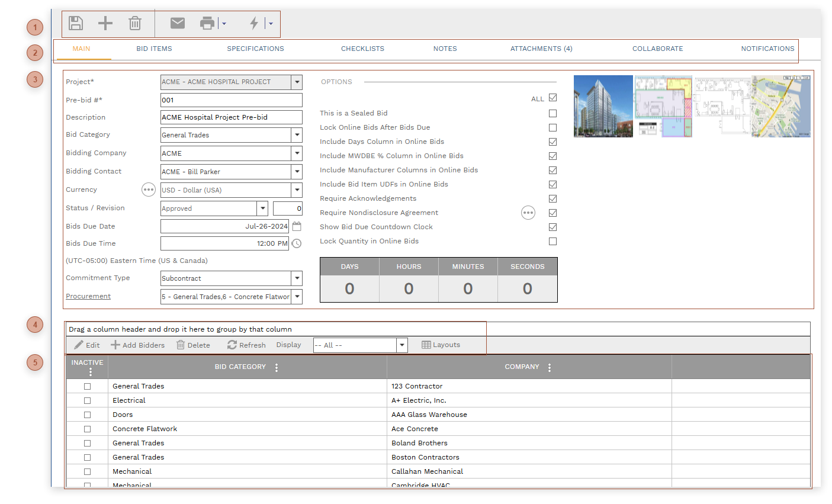Image resolution: width=832 pixels, height=504 pixels.
Task: Click the envelope email icon
Action: [178, 23]
